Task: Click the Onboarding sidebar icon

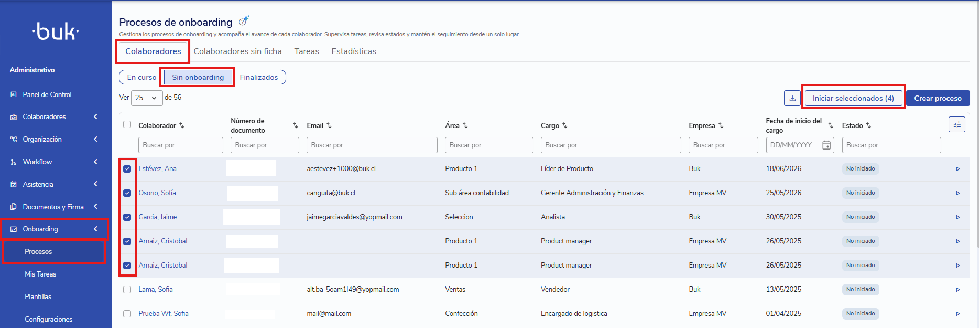Action: pyautogui.click(x=14, y=229)
